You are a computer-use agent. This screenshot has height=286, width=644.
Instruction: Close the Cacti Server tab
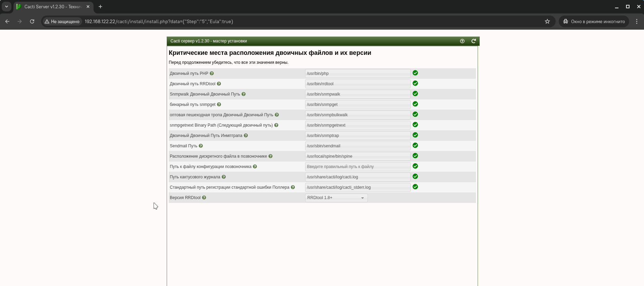88,7
